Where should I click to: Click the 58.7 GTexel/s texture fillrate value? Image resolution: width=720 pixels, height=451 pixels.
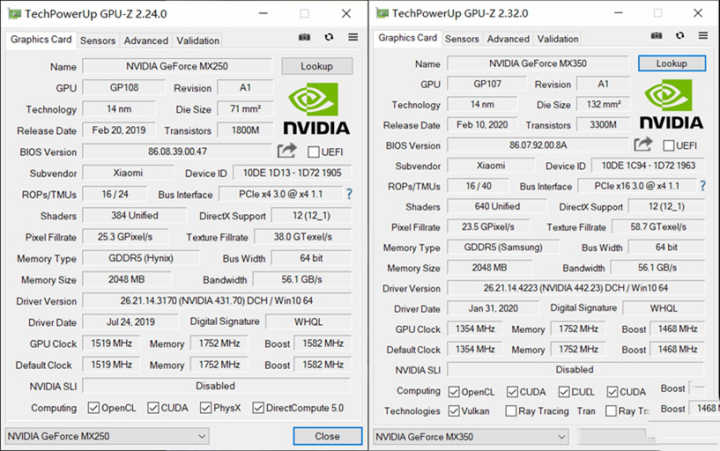[x=658, y=227]
